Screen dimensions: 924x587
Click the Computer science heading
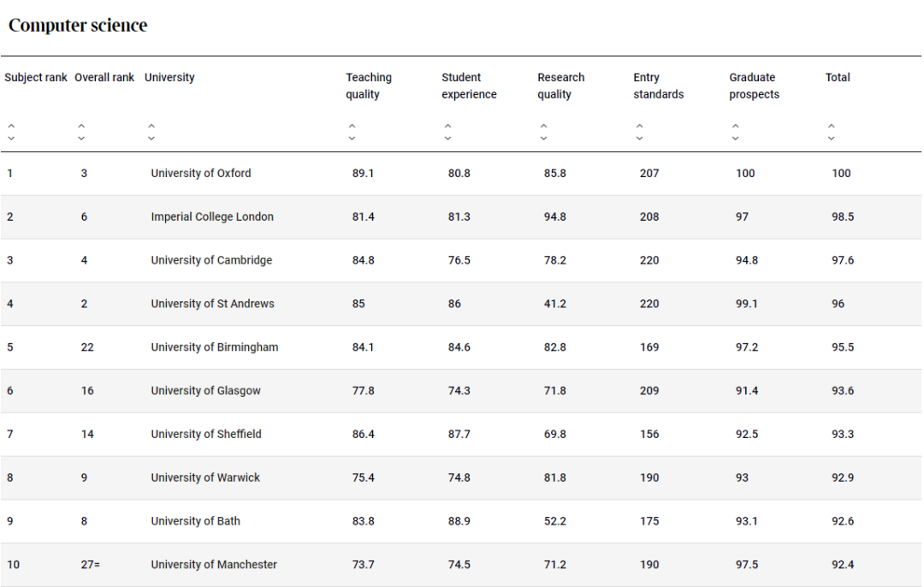[78, 26]
